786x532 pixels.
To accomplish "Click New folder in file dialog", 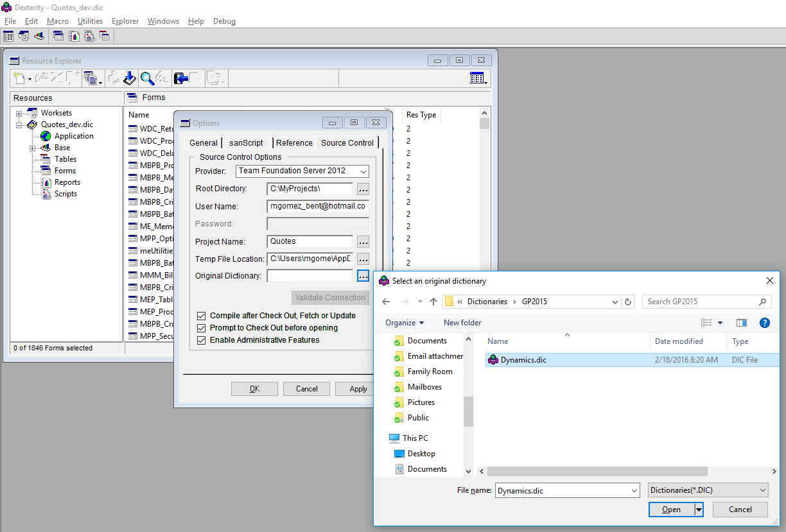I will coord(462,323).
